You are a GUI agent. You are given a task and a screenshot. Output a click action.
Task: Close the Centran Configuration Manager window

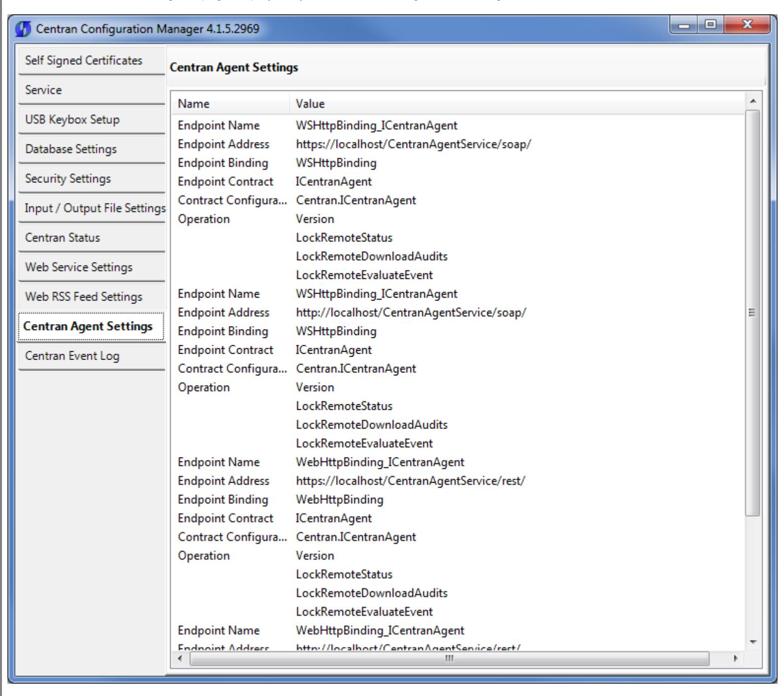click(x=748, y=25)
